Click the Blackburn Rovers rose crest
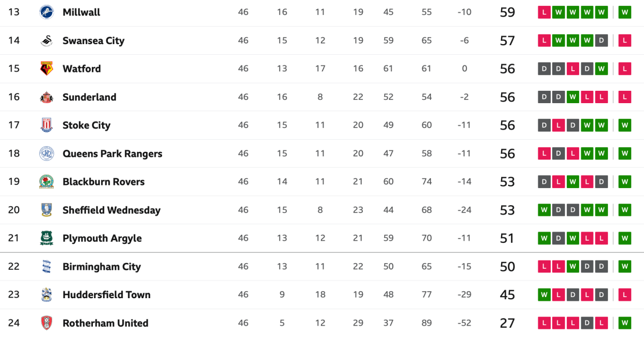 [47, 182]
